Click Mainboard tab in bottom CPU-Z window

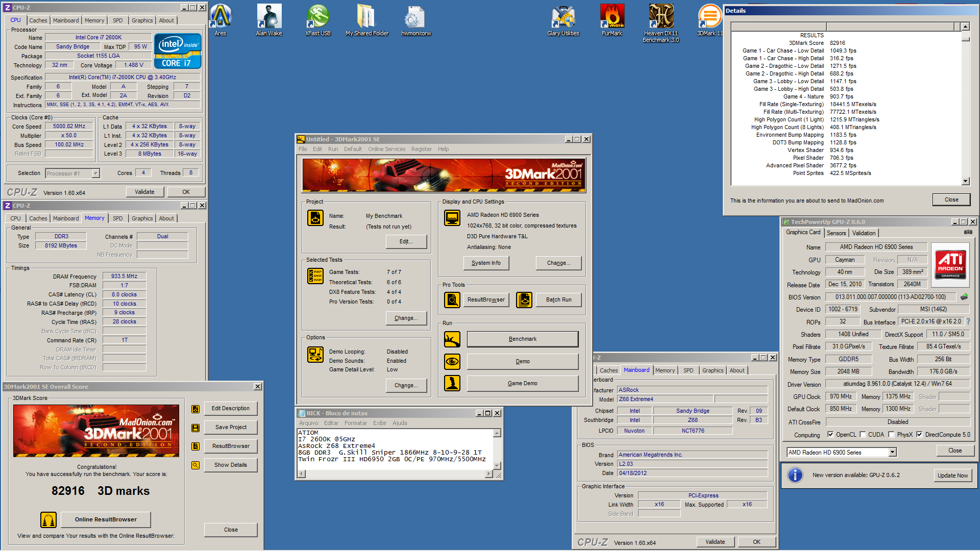(x=636, y=370)
